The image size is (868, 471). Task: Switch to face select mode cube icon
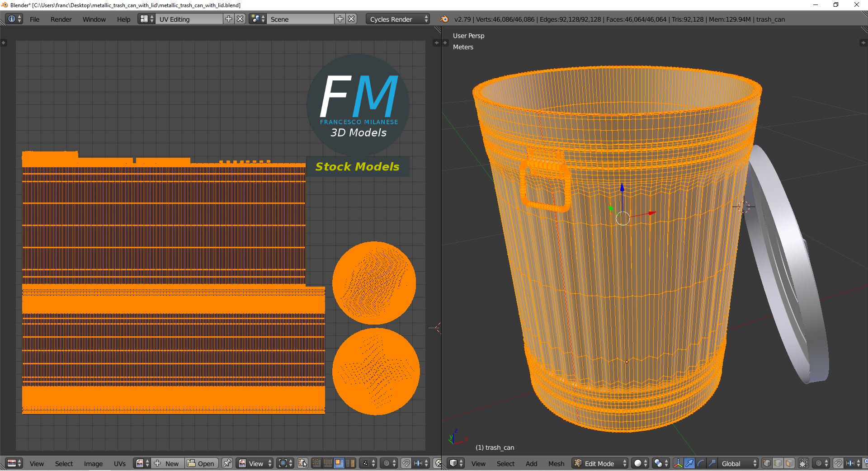tap(789, 463)
